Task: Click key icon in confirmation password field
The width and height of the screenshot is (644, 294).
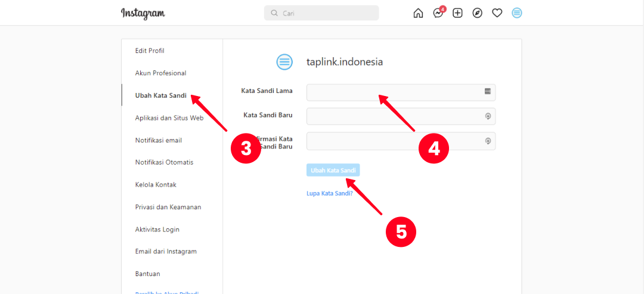Action: [488, 141]
